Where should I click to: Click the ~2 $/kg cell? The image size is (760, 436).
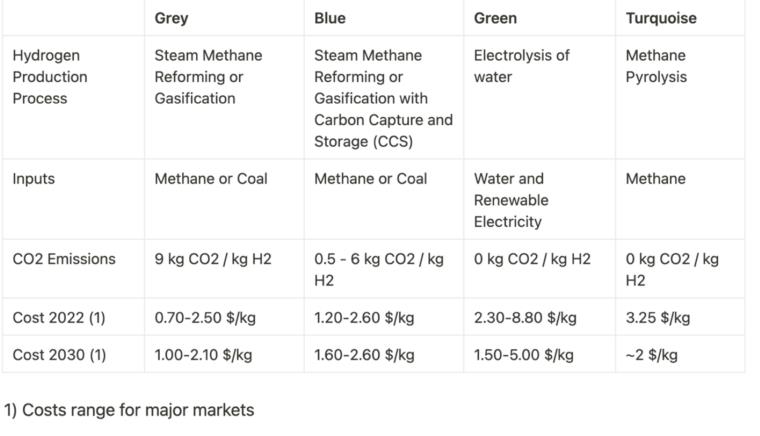click(652, 355)
